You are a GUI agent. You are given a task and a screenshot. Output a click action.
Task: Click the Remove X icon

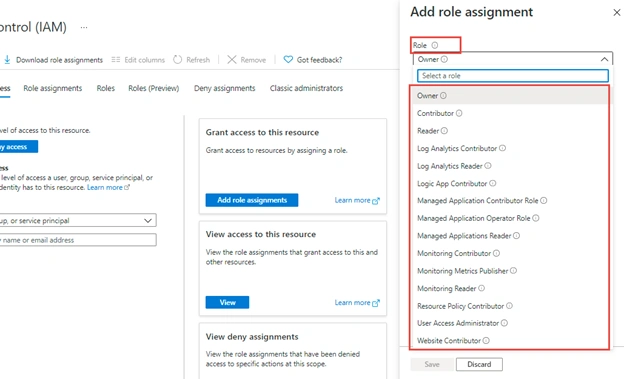coord(232,60)
